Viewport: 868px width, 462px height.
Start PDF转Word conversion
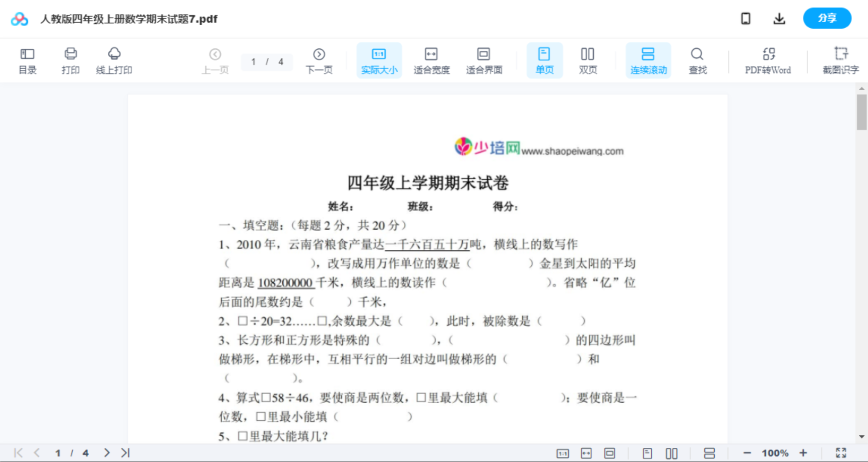[x=767, y=60]
